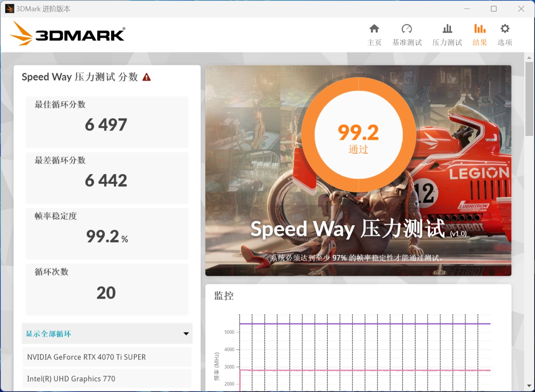Click the vertical scrollbar thumb
535x392 pixels.
[529, 99]
